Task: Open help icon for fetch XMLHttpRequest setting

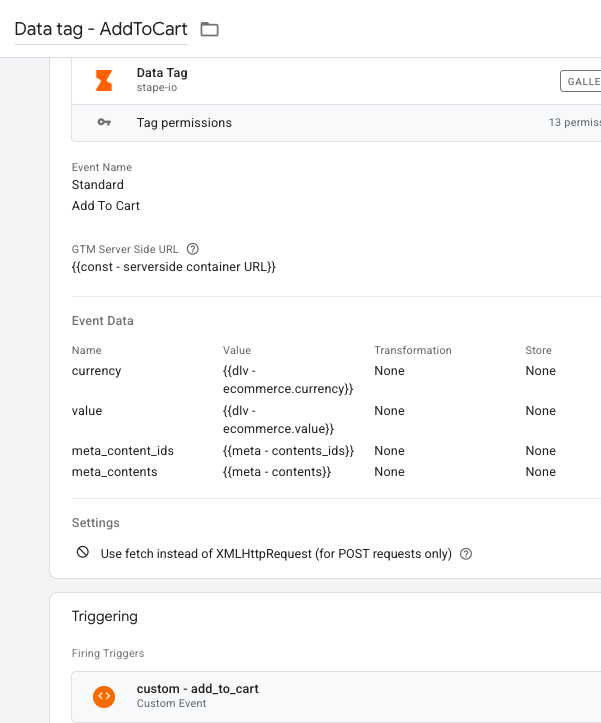Action: 465,554
